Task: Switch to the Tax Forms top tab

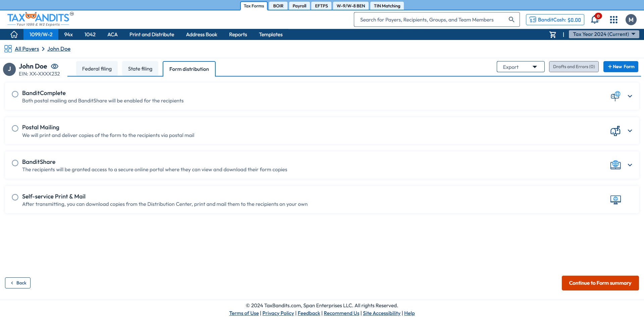Action: coord(254,6)
